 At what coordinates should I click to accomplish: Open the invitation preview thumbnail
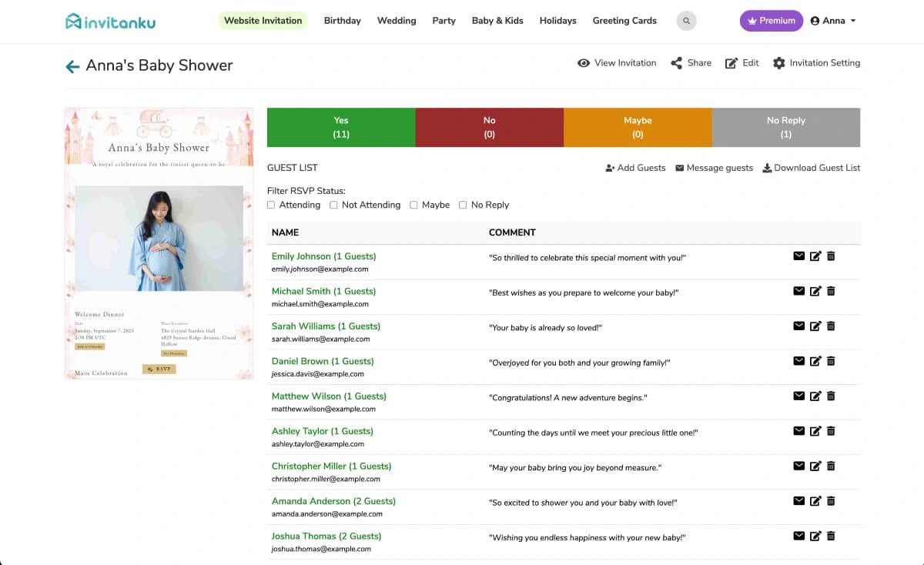pos(159,243)
